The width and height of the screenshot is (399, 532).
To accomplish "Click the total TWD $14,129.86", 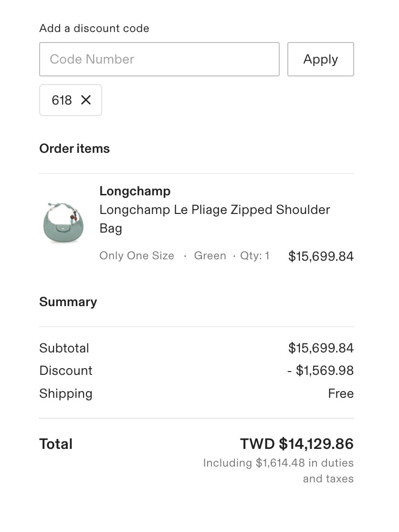I will (x=296, y=444).
